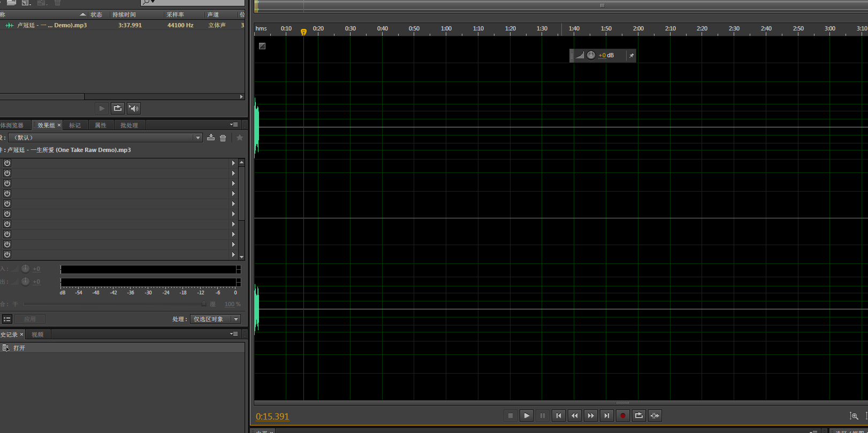Adjust the HUD volume knob at +0 dB
Screen dimensions: 868x433
pos(591,56)
